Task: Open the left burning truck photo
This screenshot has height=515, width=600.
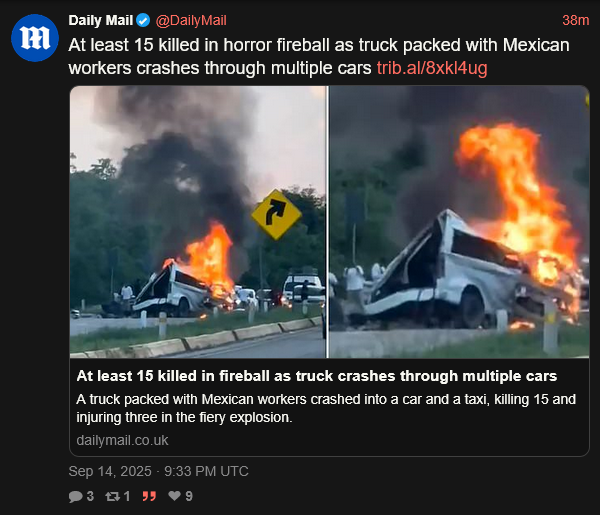Action: (x=198, y=222)
